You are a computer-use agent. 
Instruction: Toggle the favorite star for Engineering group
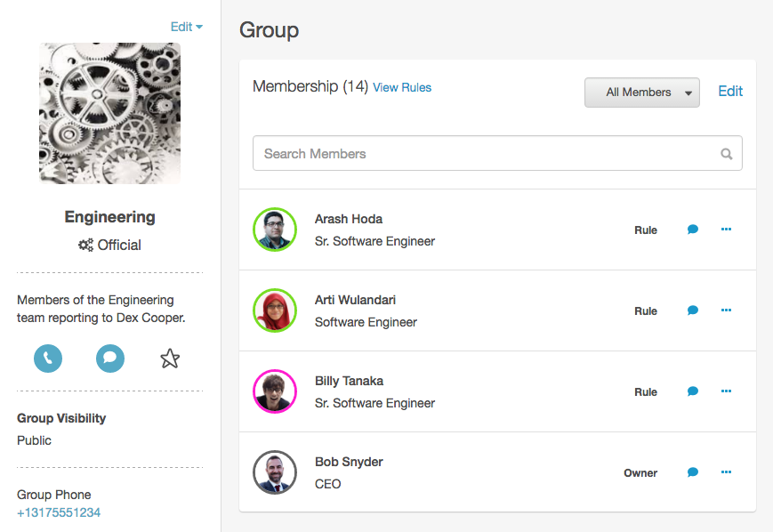[170, 359]
